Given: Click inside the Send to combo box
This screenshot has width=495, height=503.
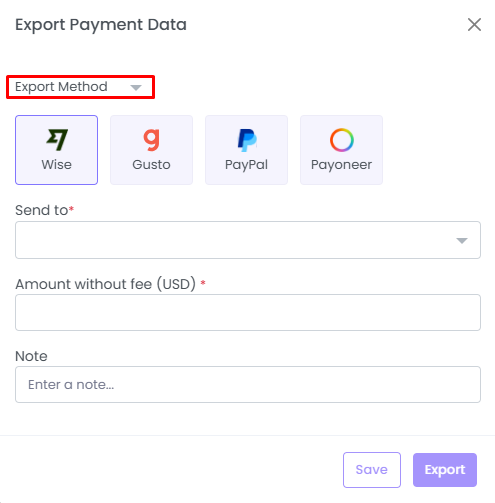Looking at the screenshot, I should pyautogui.click(x=248, y=240).
